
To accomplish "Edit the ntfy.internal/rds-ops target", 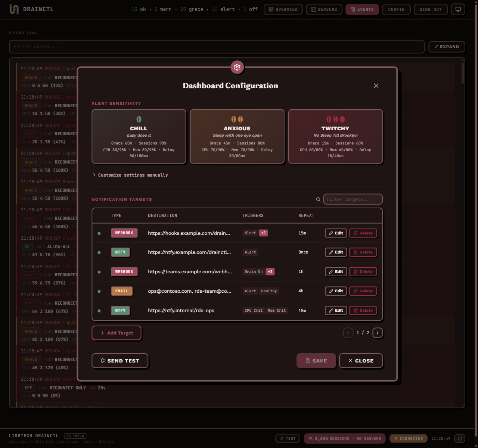I will [336, 311].
